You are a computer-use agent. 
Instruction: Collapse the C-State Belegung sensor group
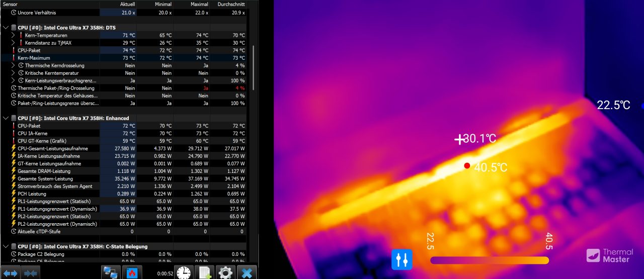(6, 246)
